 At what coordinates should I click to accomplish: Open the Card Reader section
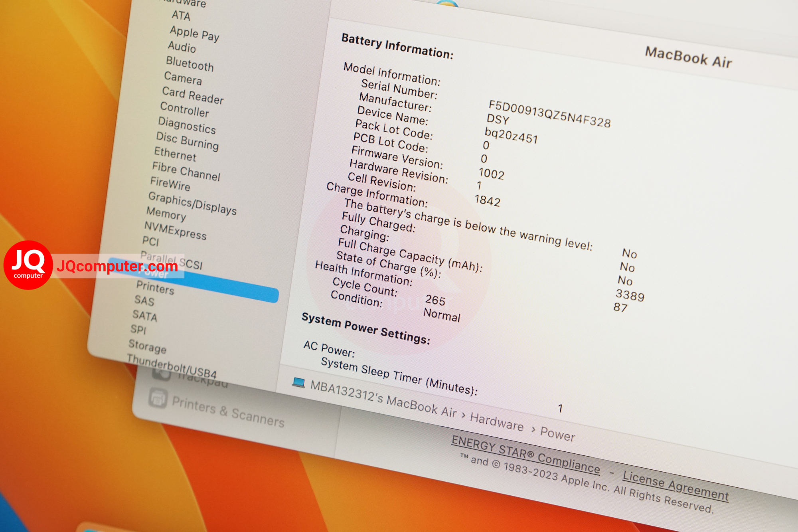tap(193, 95)
